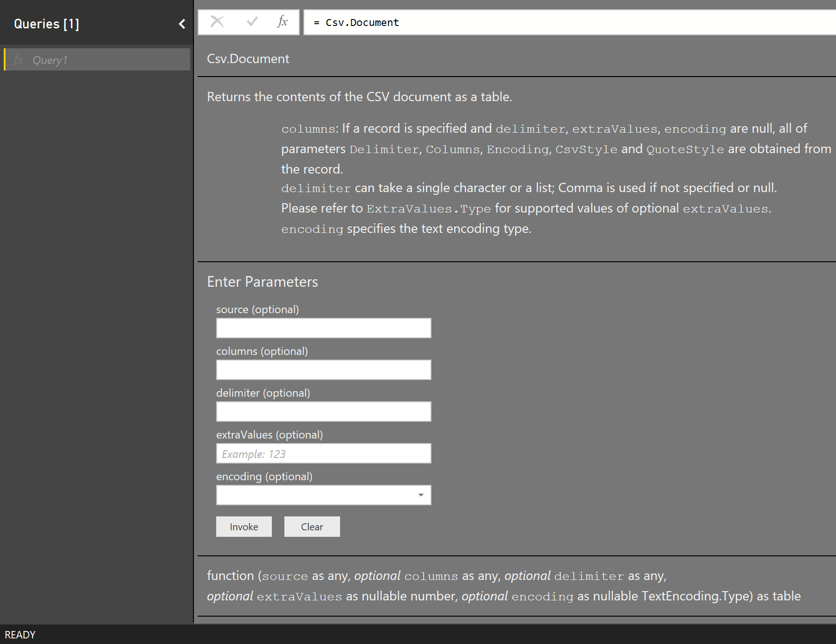The image size is (836, 644).
Task: Click the Enter Parameters section heading
Action: coord(263,282)
